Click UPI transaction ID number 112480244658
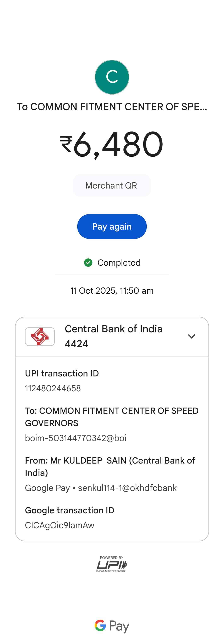 (x=53, y=388)
